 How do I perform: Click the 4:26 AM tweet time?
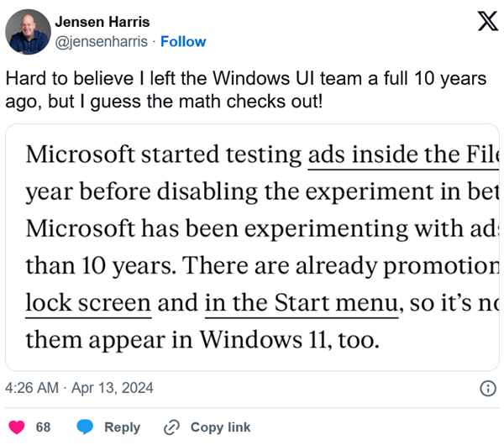coord(31,389)
